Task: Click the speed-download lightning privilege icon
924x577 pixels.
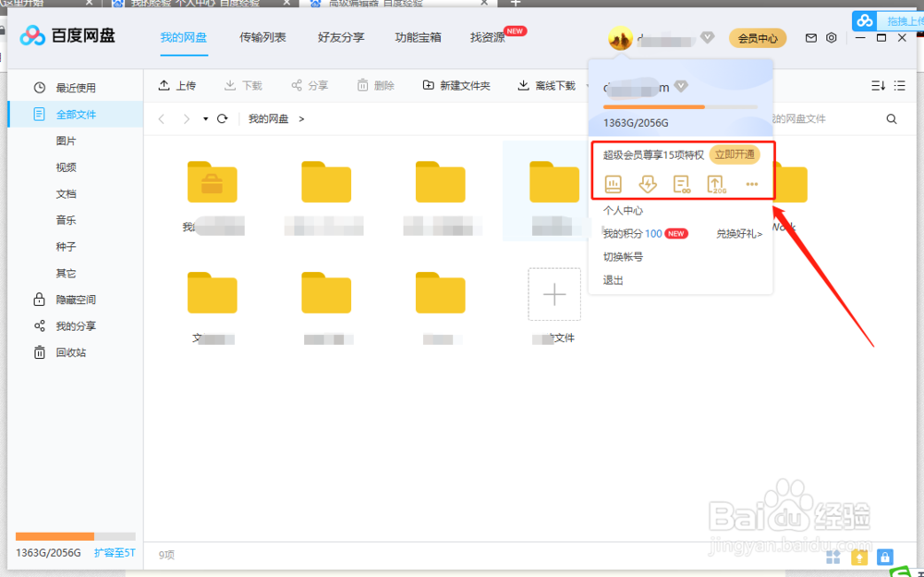Action: pos(648,184)
